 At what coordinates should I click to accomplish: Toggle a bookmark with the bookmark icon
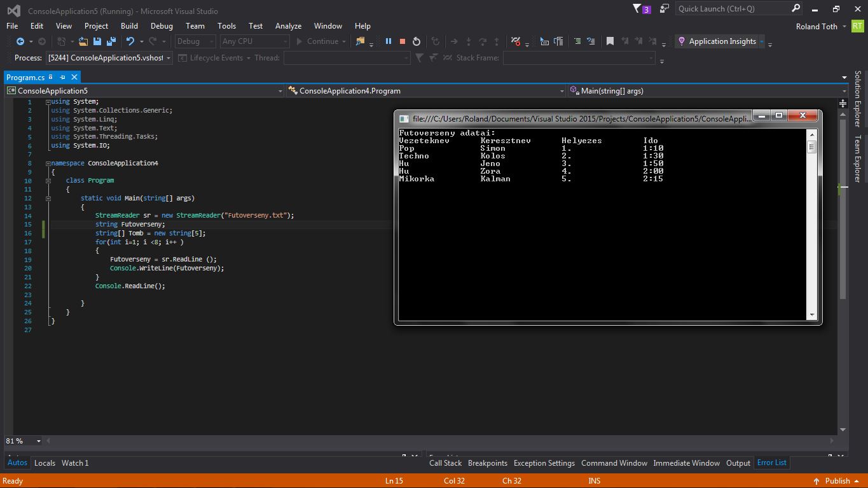(x=610, y=41)
